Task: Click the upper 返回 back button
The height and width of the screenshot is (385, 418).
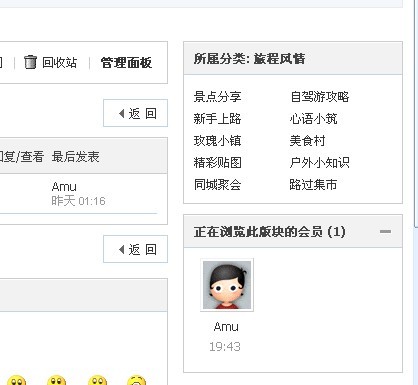Action: [x=135, y=113]
